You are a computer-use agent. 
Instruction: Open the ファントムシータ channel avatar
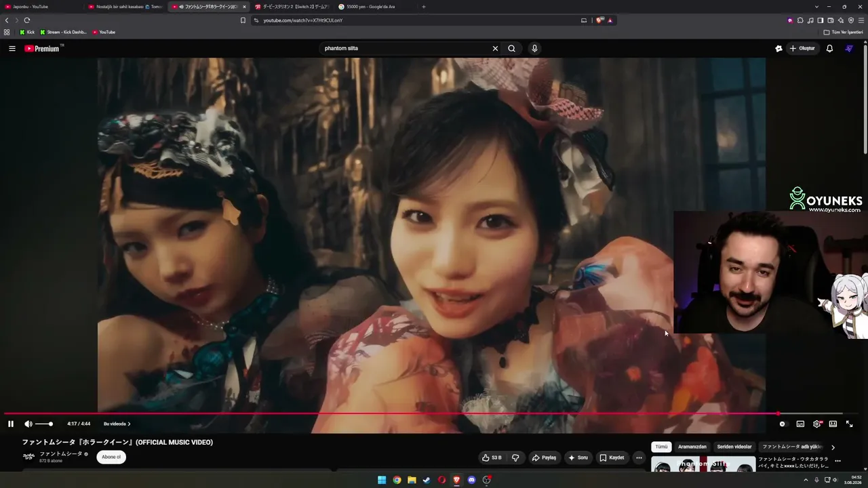coord(29,457)
